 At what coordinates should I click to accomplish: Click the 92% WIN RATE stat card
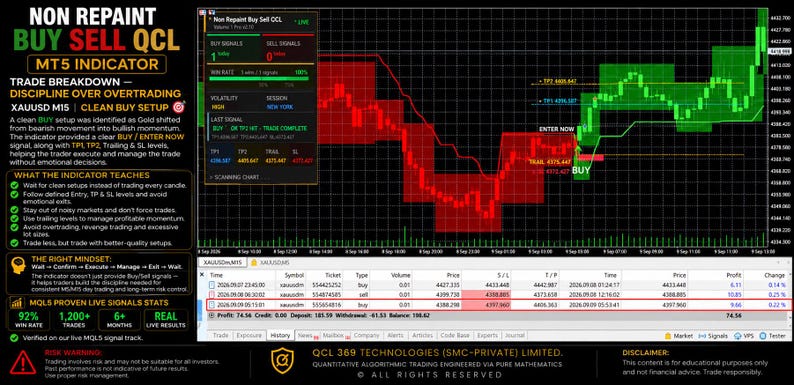click(30, 320)
